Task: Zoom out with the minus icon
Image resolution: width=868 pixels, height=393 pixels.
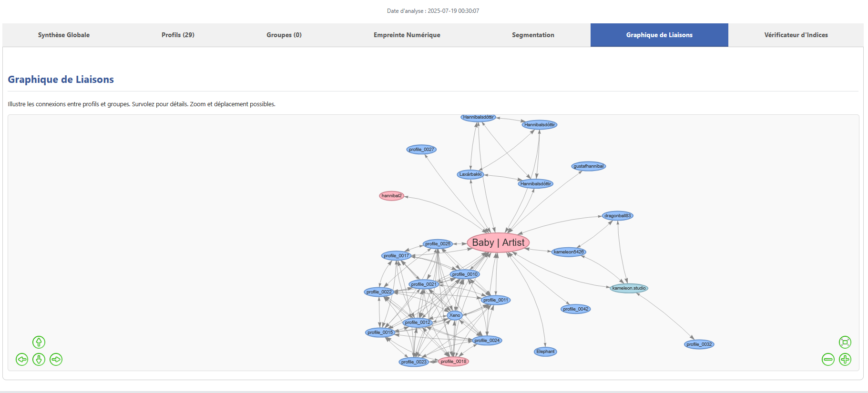Action: [828, 359]
